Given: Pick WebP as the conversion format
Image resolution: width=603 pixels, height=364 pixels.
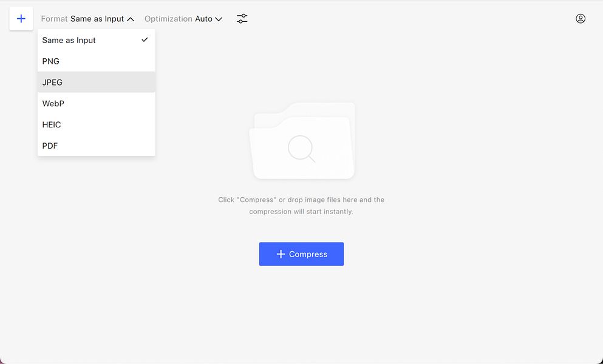Looking at the screenshot, I should coord(53,103).
